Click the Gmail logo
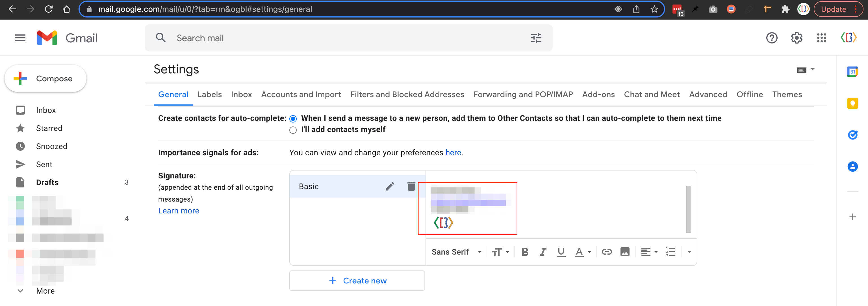Image resolution: width=868 pixels, height=306 pixels. point(68,38)
